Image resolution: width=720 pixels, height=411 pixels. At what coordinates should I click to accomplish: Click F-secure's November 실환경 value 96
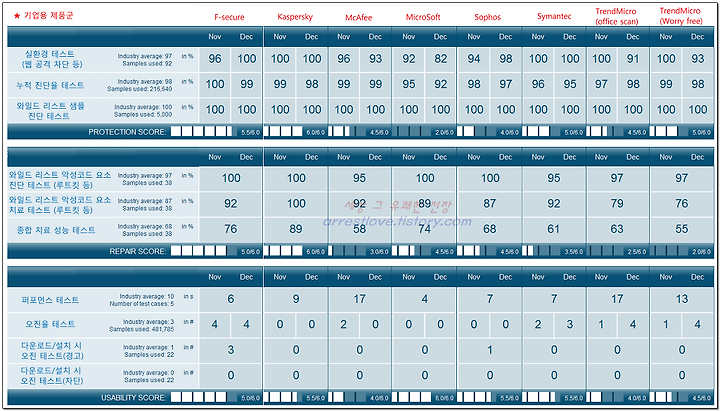point(214,59)
